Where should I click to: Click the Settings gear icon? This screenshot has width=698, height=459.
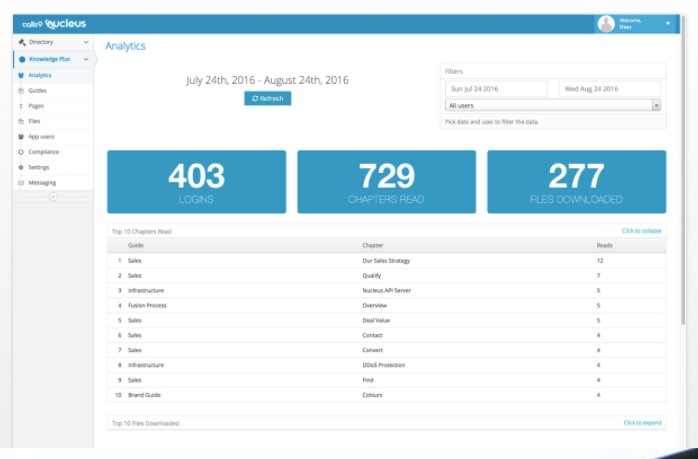coord(21,167)
